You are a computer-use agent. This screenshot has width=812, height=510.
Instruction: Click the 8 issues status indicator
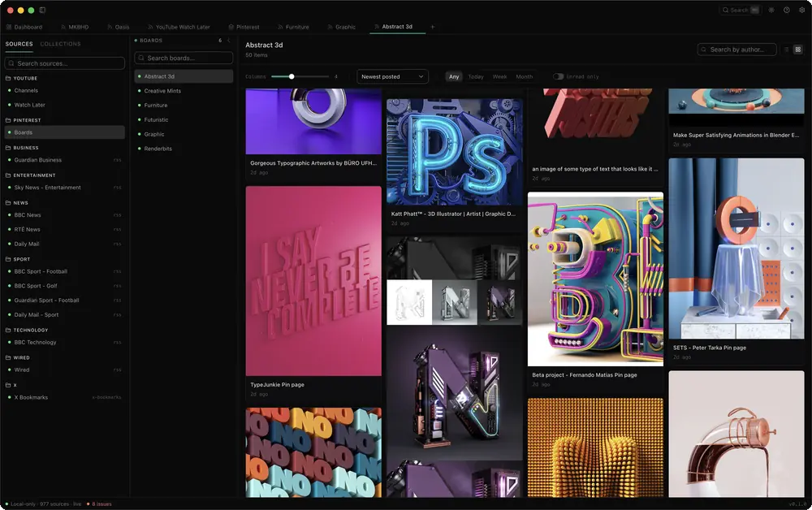pos(99,504)
